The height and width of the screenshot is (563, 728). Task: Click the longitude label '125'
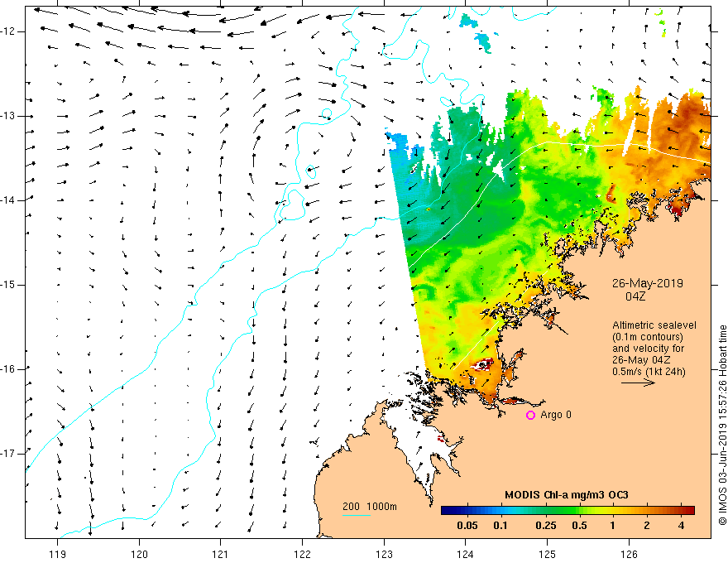[548, 554]
